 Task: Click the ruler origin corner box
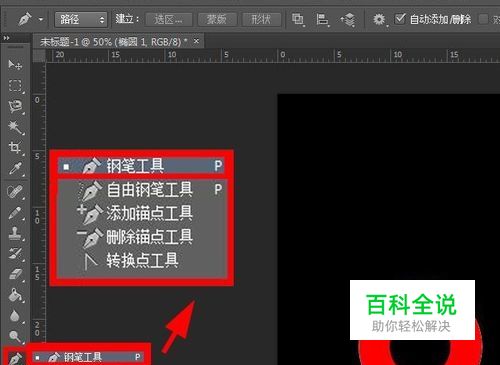[x=39, y=55]
